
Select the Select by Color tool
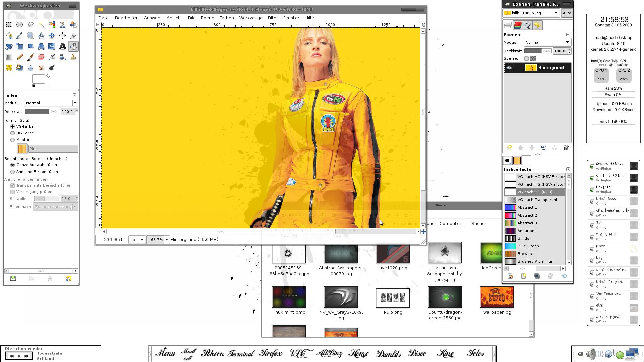click(52, 25)
